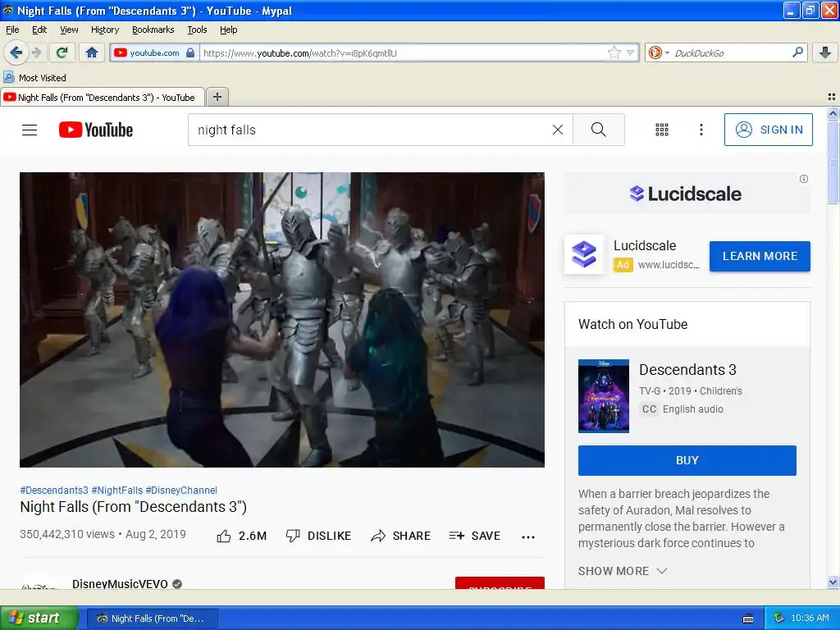The image size is (840, 630).
Task: Open the DisneyMusicVEVO channel name
Action: click(x=120, y=583)
